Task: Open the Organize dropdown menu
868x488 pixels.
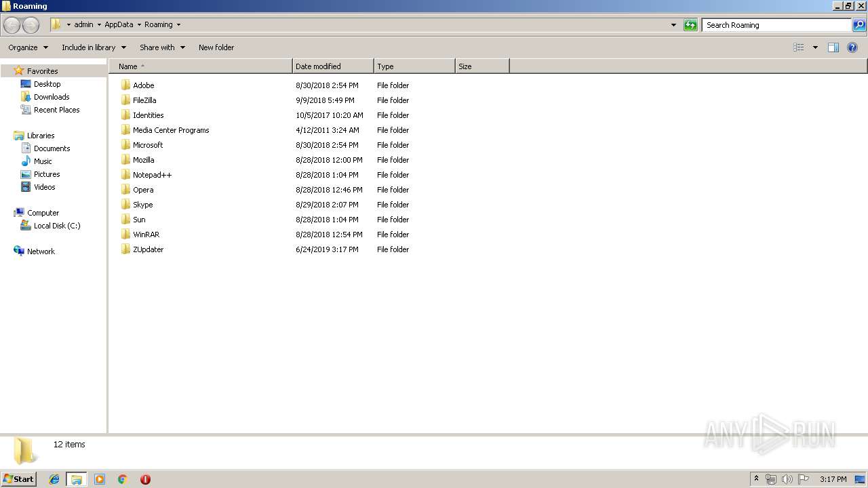Action: click(28, 47)
